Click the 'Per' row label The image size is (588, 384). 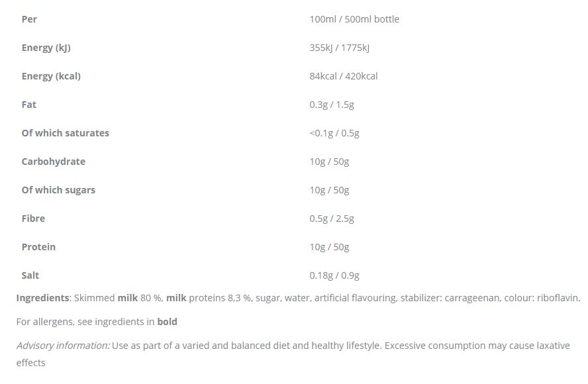(29, 19)
